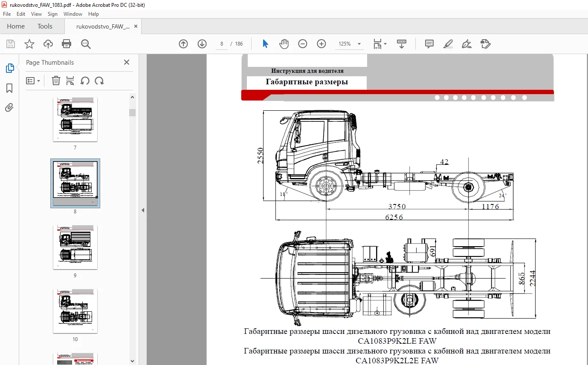
Task: Click the 'CA1083P9K2L2E FAW' model text
Action: pyautogui.click(x=397, y=361)
